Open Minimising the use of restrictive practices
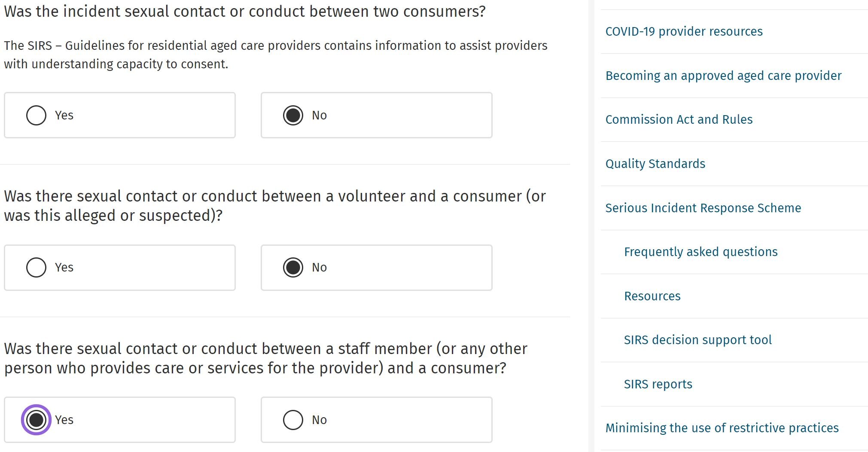The image size is (868, 452). click(x=722, y=428)
